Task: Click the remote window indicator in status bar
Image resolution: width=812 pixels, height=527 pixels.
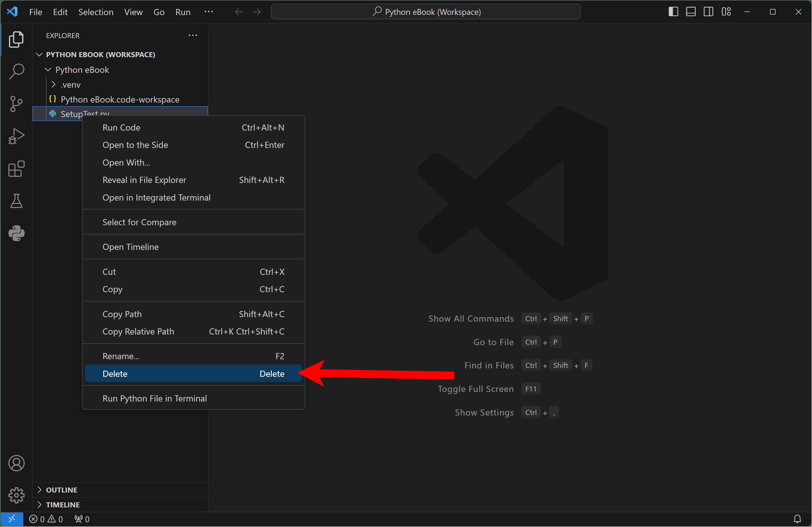Action: pyautogui.click(x=11, y=519)
